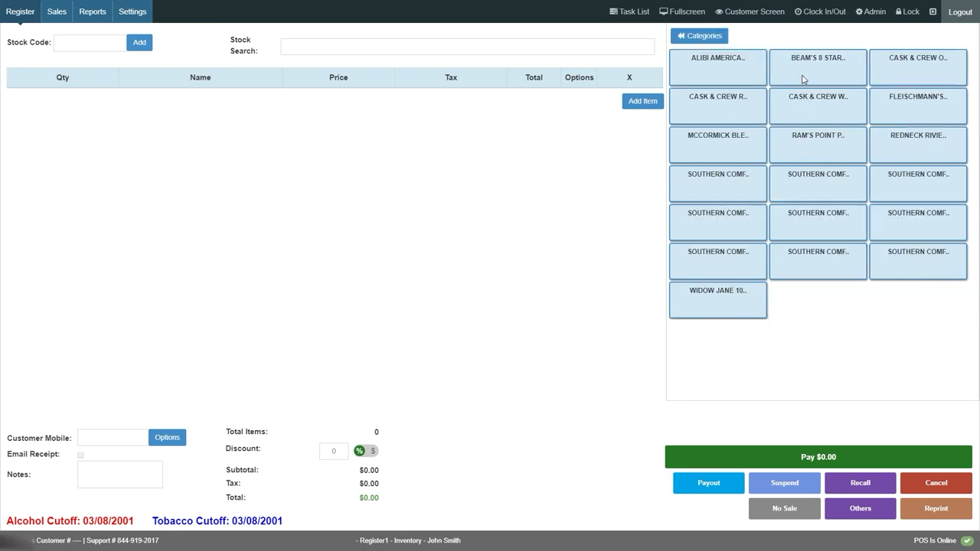The image size is (980, 551).
Task: Click Options beside Customer Mobile
Action: tap(167, 437)
